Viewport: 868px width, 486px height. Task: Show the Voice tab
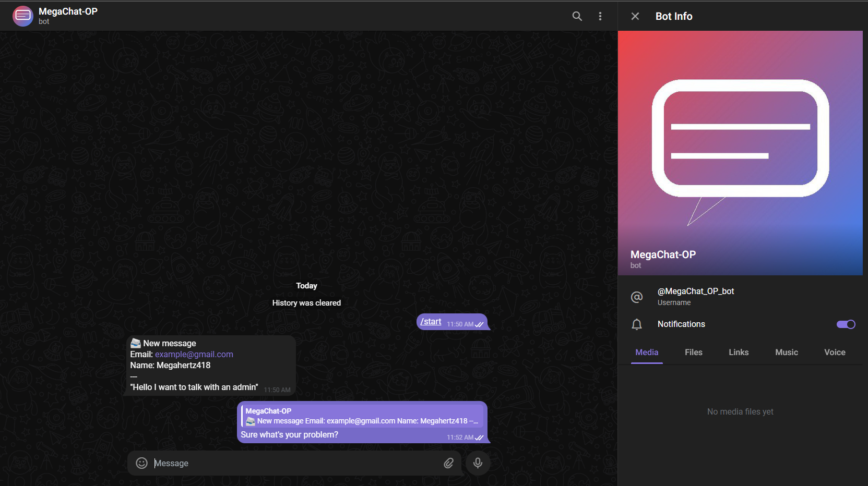[x=834, y=353]
